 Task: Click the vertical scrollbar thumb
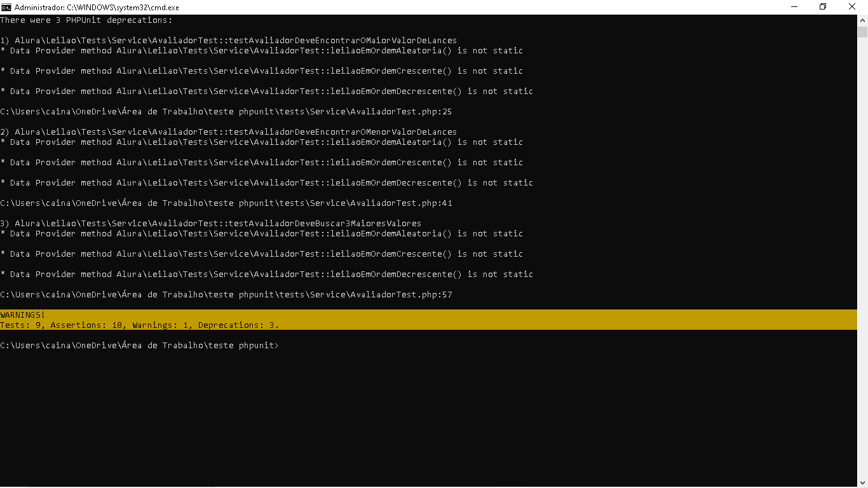tap(862, 32)
